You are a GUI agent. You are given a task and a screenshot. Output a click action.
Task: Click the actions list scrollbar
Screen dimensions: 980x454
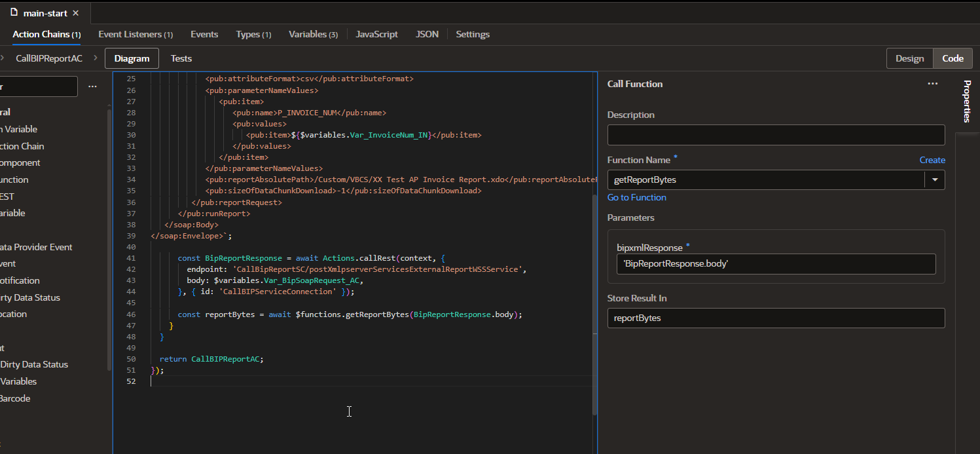coord(109,239)
